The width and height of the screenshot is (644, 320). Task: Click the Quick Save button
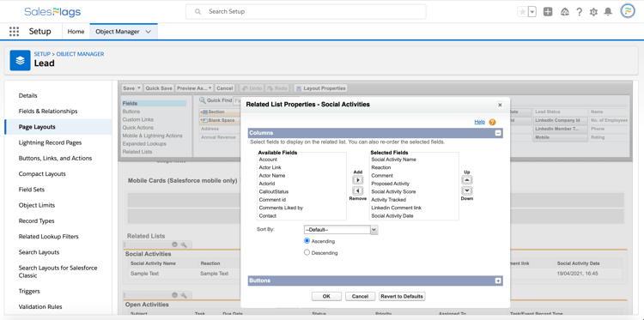(x=159, y=88)
